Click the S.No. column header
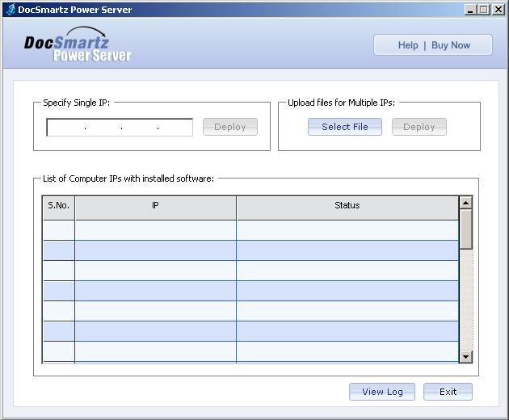The image size is (509, 420). [x=59, y=208]
